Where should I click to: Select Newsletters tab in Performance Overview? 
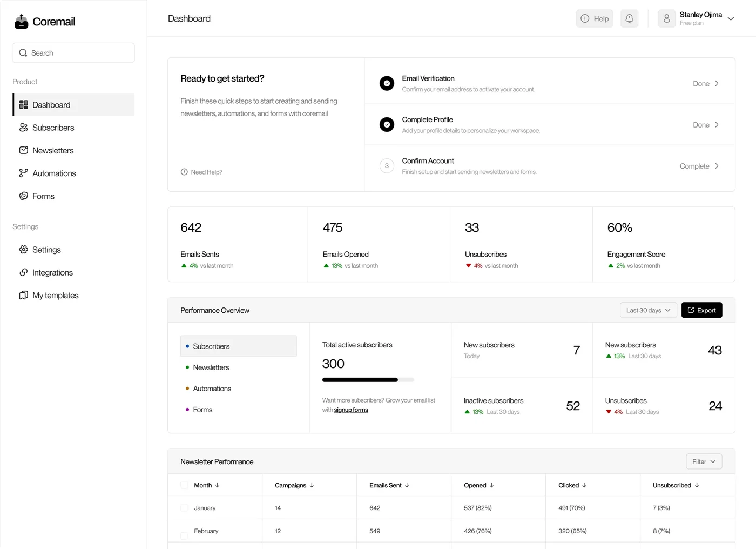pyautogui.click(x=238, y=367)
